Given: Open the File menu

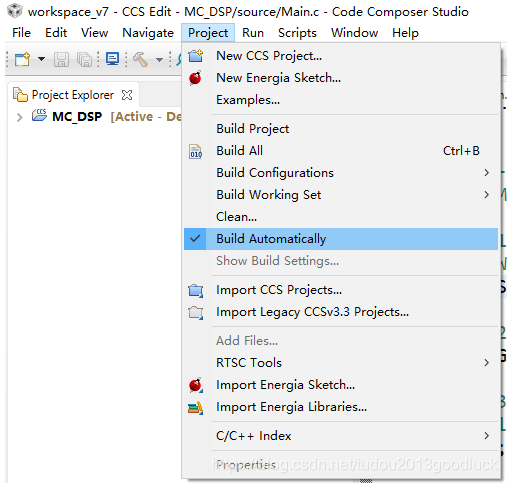Looking at the screenshot, I should pyautogui.click(x=21, y=33).
